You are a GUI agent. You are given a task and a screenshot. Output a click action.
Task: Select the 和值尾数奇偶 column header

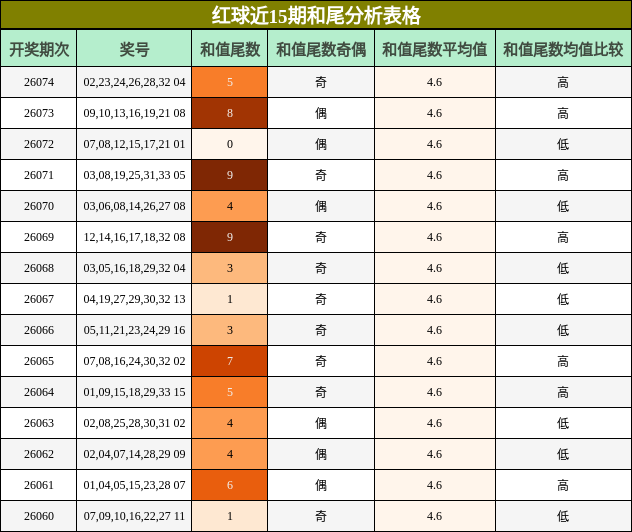click(x=321, y=49)
